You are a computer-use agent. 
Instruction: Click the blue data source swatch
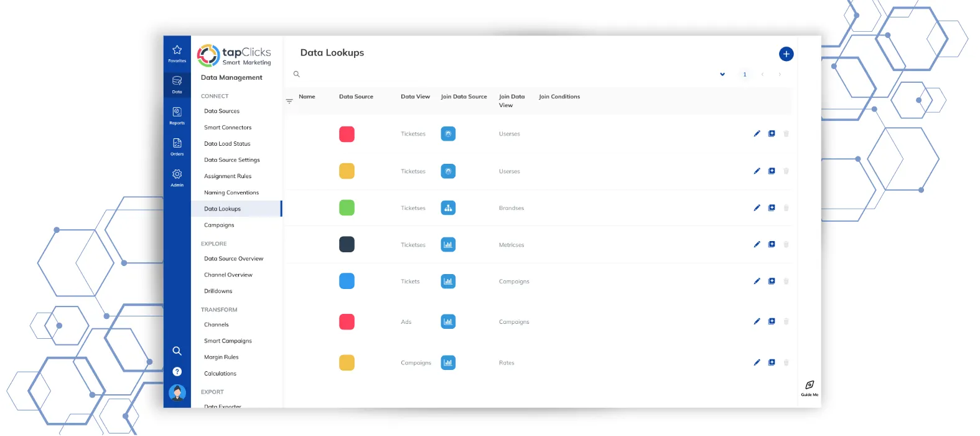347,282
